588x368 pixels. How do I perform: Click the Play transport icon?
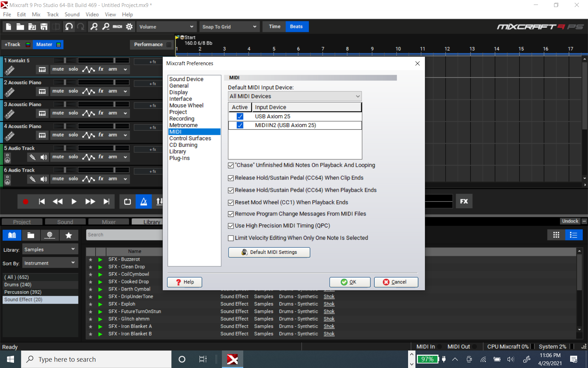(74, 202)
